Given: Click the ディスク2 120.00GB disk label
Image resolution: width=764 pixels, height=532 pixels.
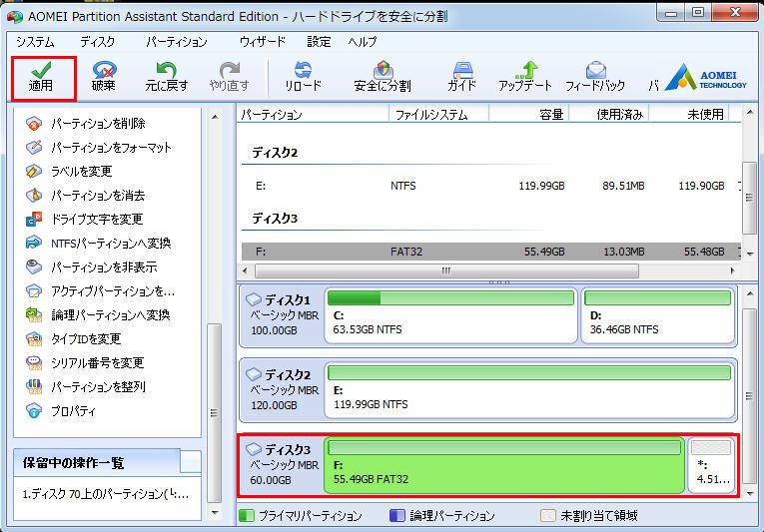Looking at the screenshot, I should point(282,389).
